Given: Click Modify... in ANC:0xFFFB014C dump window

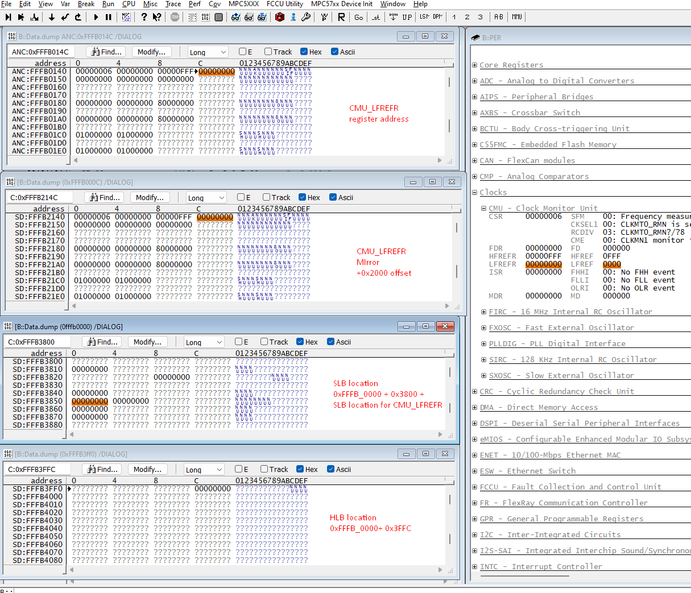Looking at the screenshot, I should pos(151,52).
